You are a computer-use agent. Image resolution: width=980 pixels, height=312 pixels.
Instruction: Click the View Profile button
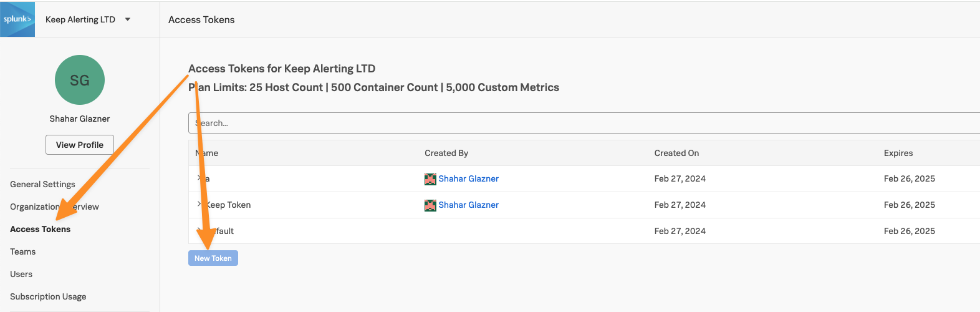[x=80, y=145]
